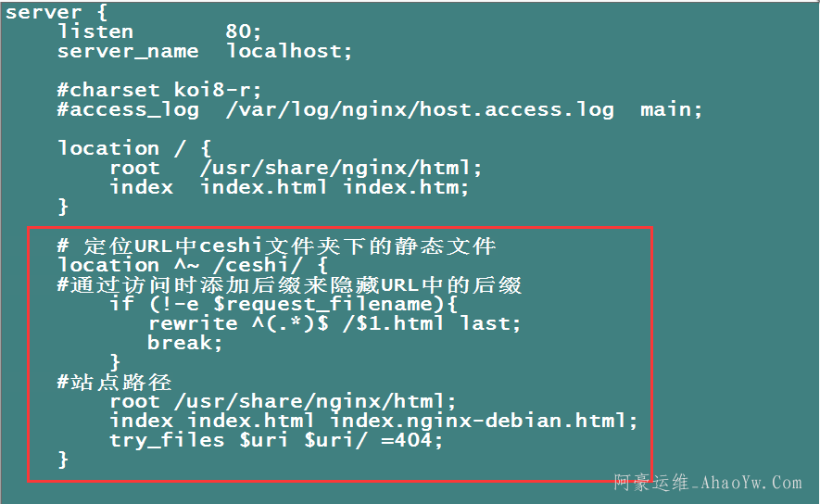The image size is (820, 504).
Task: Click the '#通过访问时添加后缀来隐藏URL中的后缀' comment
Action: (x=289, y=284)
